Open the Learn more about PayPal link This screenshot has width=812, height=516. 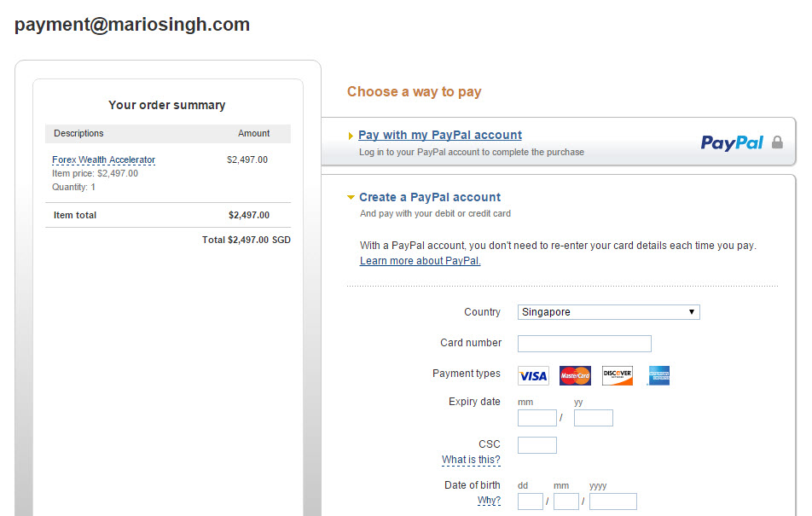coord(420,261)
